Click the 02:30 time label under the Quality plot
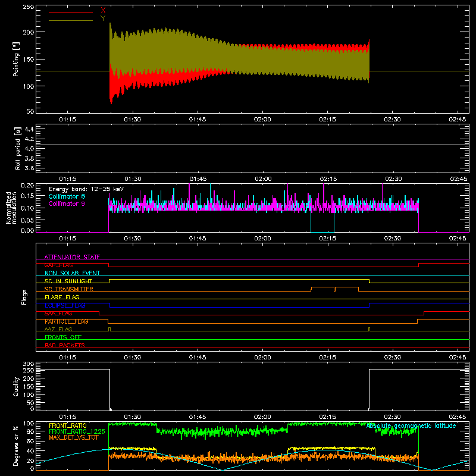The width and height of the screenshot is (476, 476). click(393, 417)
